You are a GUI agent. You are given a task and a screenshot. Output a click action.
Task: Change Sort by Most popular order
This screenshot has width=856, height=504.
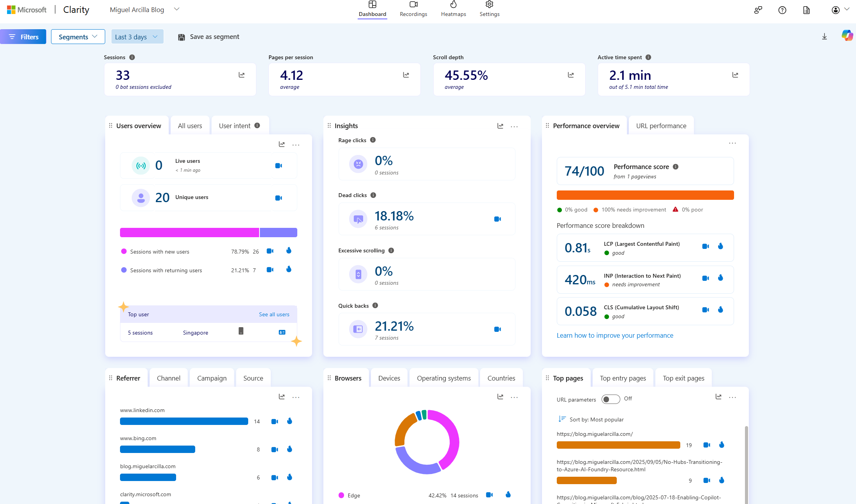(591, 419)
